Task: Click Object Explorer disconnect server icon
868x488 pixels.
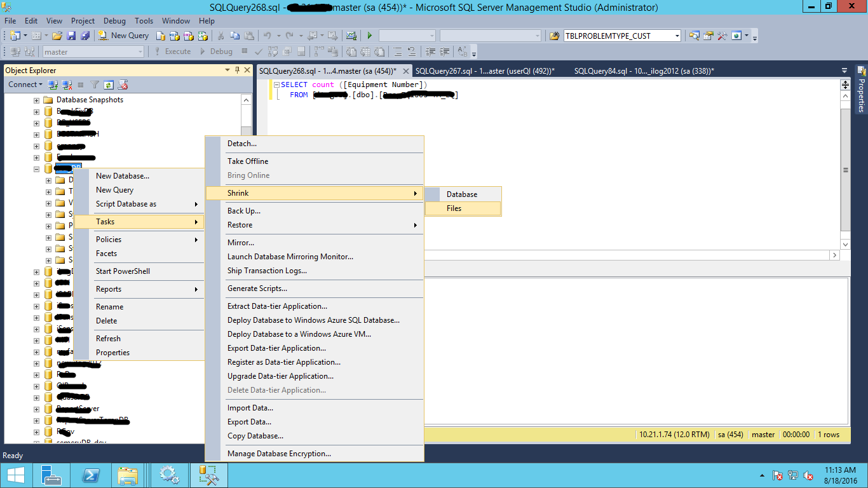Action: pos(67,85)
